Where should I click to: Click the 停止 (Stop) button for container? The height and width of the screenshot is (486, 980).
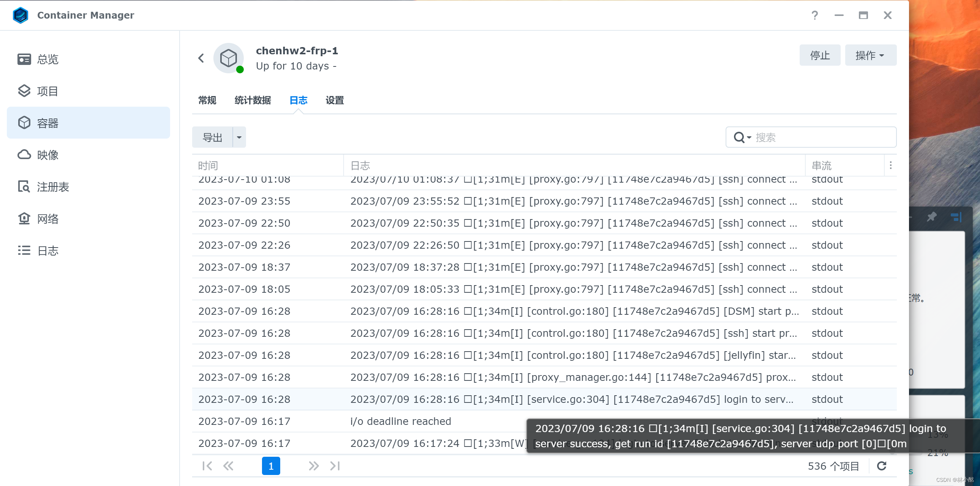point(820,56)
